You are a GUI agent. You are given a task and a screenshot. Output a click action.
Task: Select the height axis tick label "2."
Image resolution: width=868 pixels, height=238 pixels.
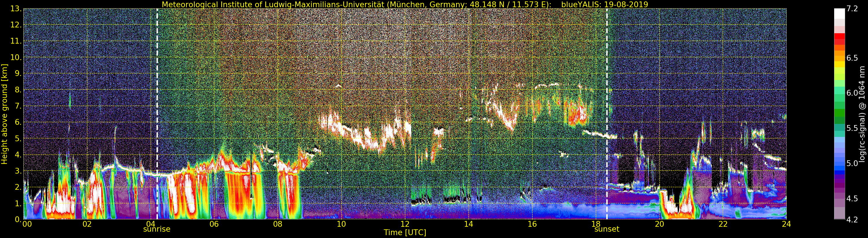click(x=18, y=187)
